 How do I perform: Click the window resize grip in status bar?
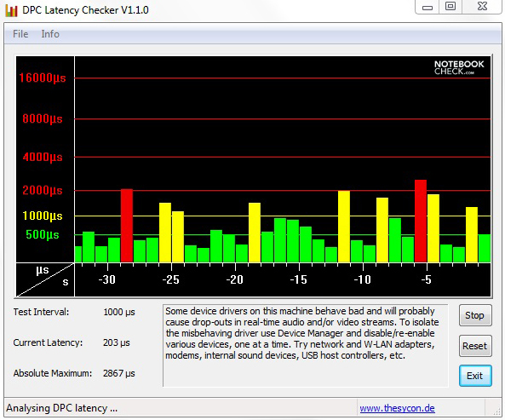[497, 411]
